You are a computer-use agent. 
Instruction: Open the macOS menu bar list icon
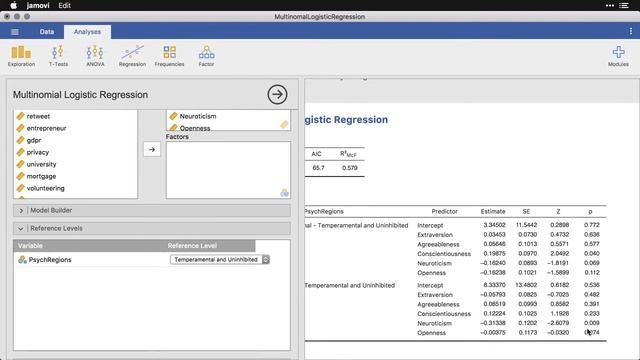coord(624,5)
